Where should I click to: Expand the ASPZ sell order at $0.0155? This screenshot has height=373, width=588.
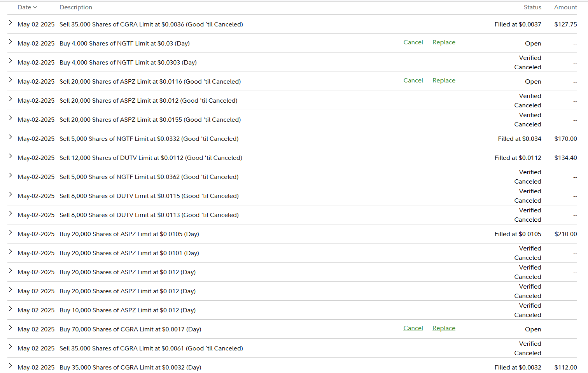point(10,119)
